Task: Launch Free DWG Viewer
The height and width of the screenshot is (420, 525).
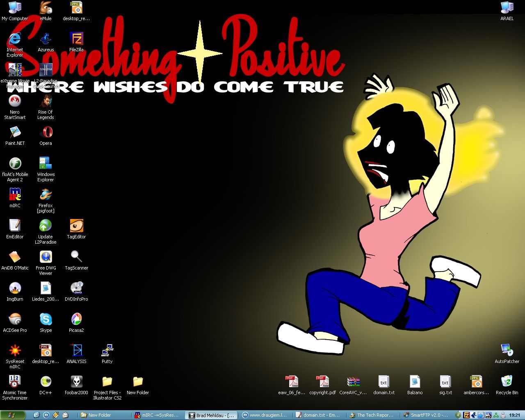Action: [x=46, y=262]
